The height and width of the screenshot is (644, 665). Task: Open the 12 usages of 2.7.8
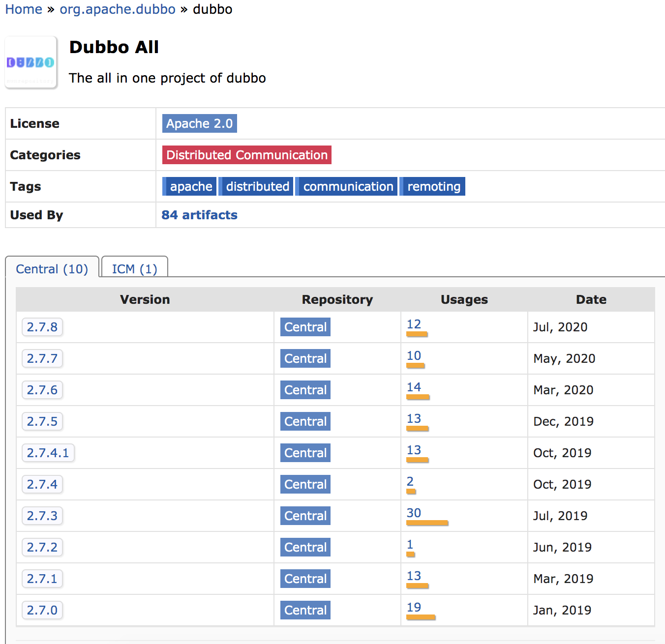pyautogui.click(x=414, y=324)
